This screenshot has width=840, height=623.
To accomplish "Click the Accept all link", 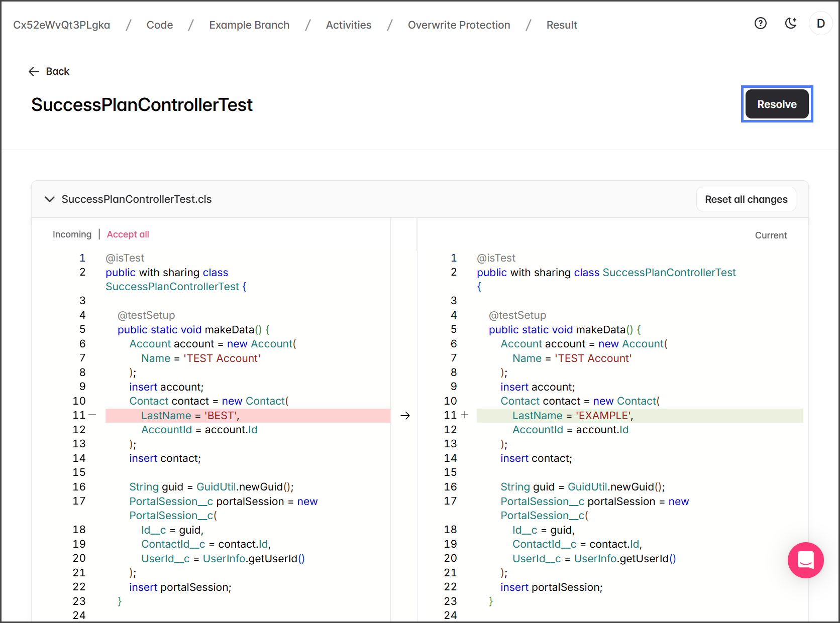I will point(128,234).
